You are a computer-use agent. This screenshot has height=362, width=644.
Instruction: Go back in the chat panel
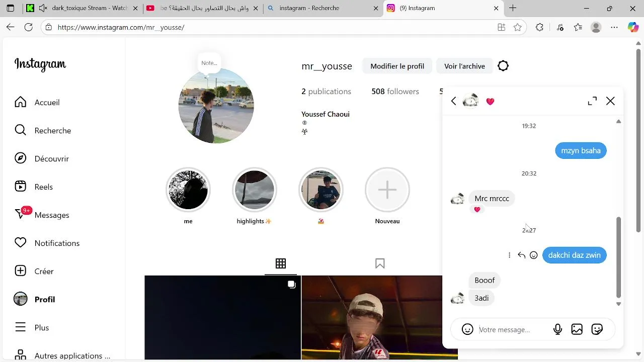[x=453, y=101]
